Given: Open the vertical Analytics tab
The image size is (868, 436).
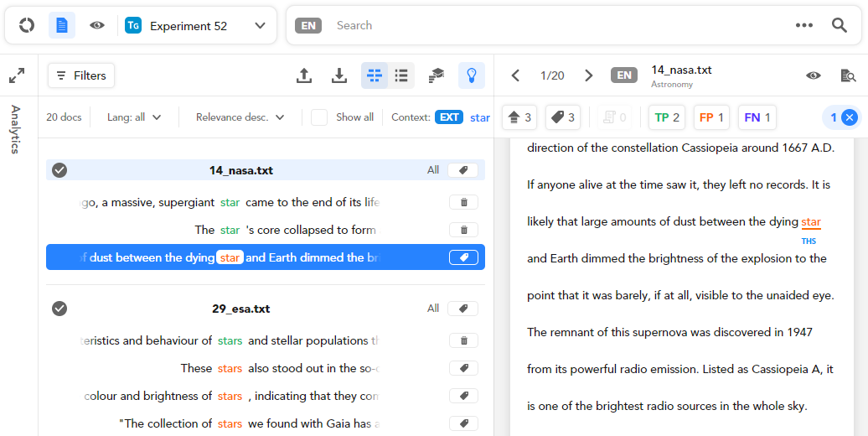Looking at the screenshot, I should (x=15, y=130).
